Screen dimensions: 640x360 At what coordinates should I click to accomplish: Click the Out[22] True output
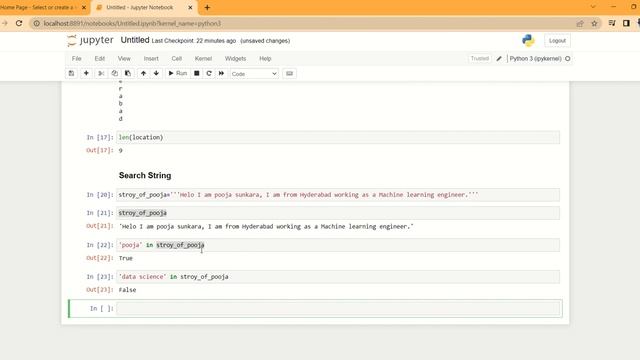pos(126,258)
